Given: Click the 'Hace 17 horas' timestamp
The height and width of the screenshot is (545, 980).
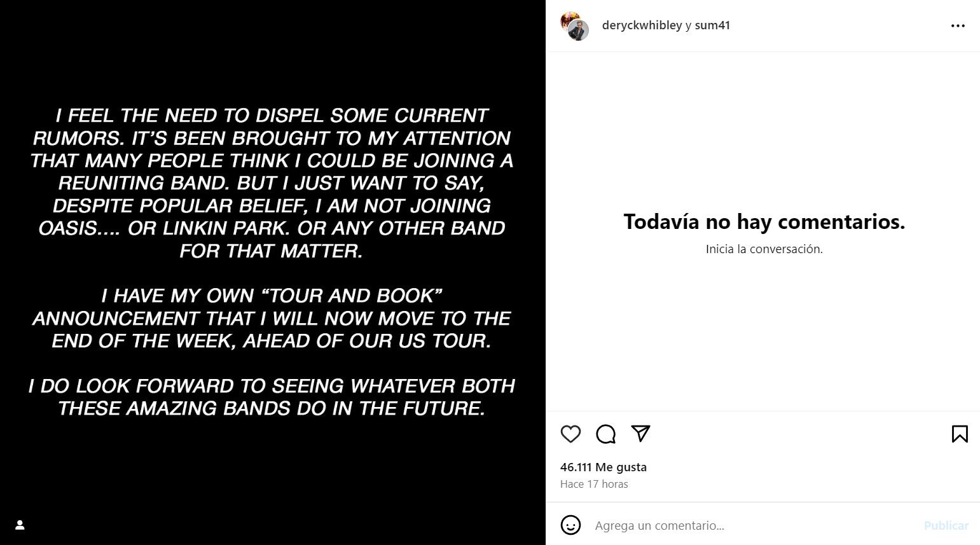Looking at the screenshot, I should (x=594, y=484).
